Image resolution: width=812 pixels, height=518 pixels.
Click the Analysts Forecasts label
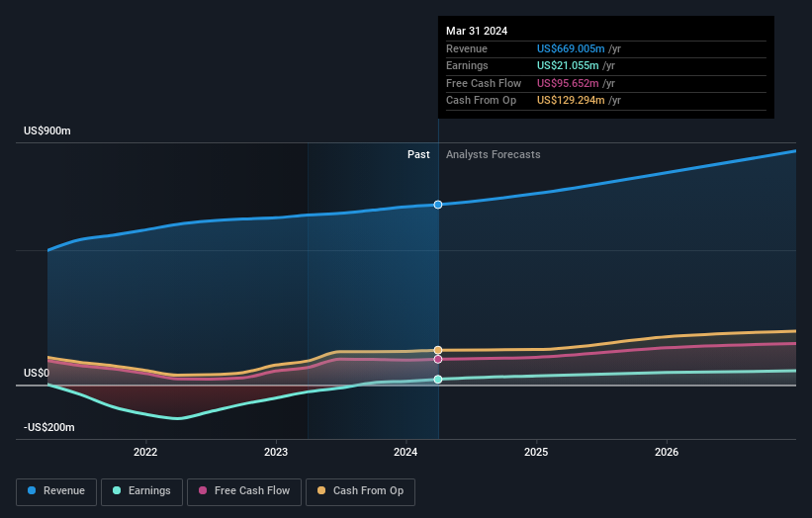click(x=493, y=155)
